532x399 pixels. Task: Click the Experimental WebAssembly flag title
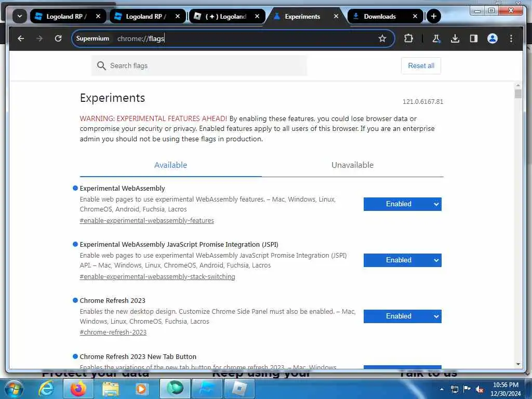coord(122,188)
